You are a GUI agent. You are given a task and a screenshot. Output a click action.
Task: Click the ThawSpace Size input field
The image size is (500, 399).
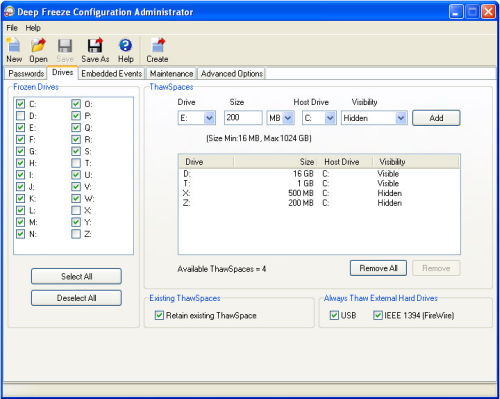click(243, 118)
